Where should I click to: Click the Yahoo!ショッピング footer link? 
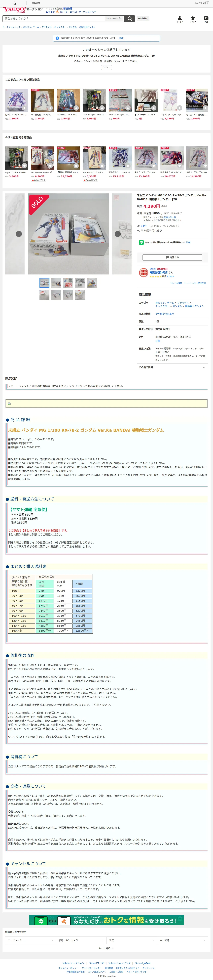119,963
